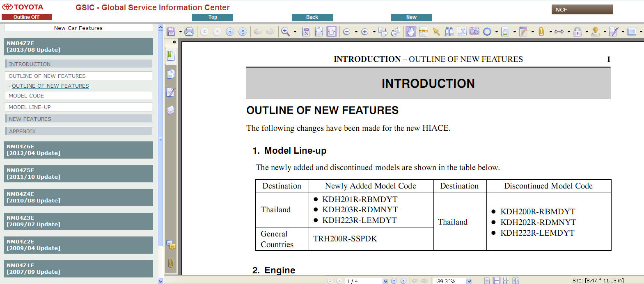Select the glasses read tool icon
Screen dimensions: 644x284
coord(424,32)
